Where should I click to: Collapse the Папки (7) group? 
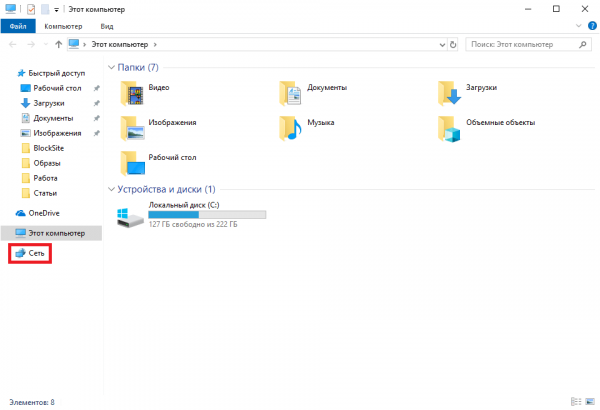tap(111, 67)
